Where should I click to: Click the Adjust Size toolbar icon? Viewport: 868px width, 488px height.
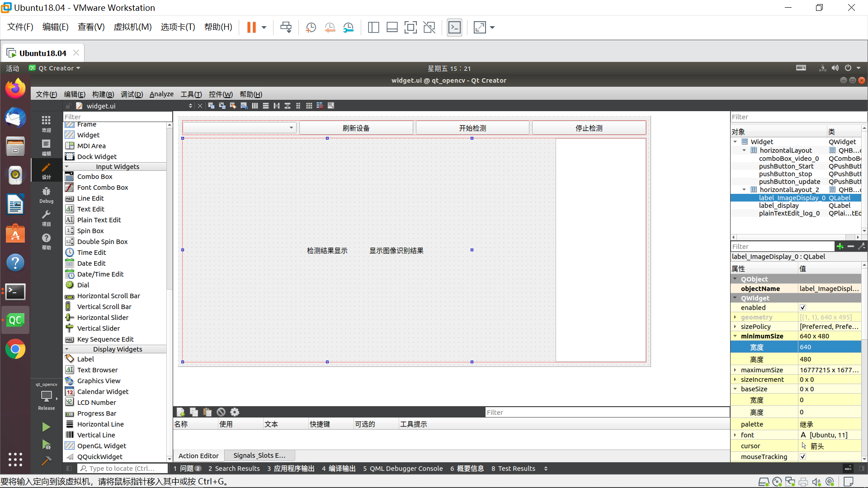coord(331,106)
